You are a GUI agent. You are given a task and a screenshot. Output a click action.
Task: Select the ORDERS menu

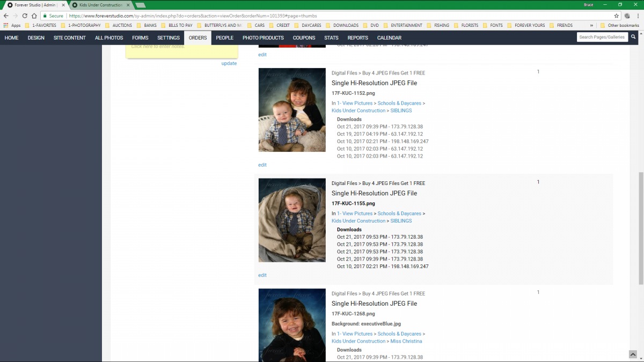[x=197, y=38]
